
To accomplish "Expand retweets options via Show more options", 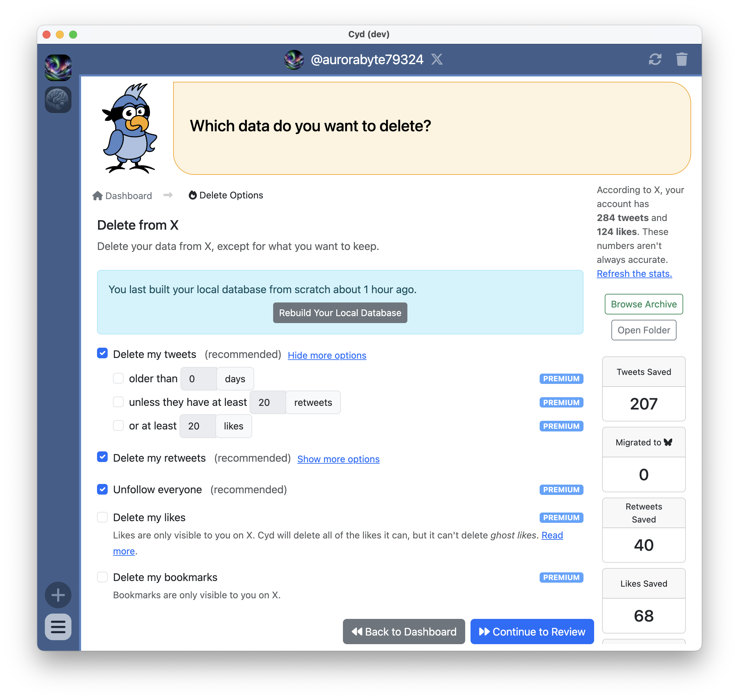I will point(338,459).
